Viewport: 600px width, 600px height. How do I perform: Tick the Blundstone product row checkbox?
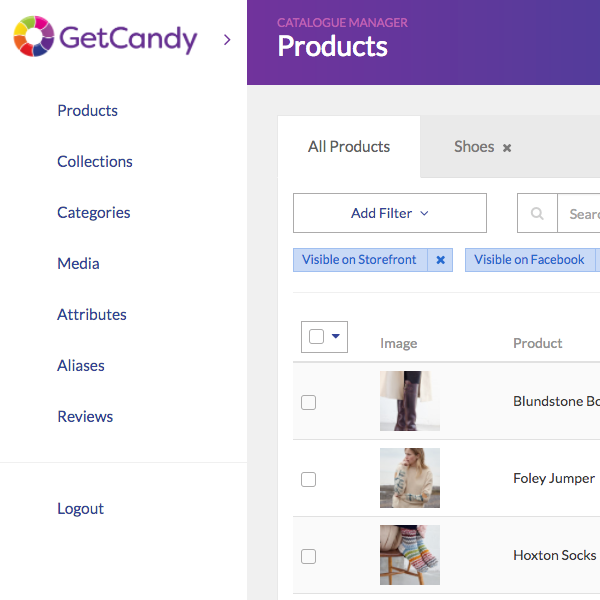click(x=308, y=402)
